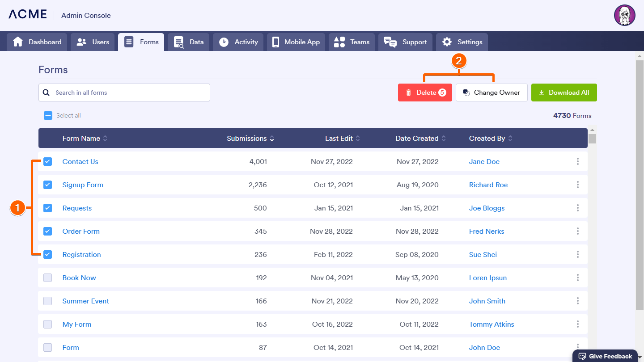
Task: Delete the five selected forms
Action: (425, 93)
